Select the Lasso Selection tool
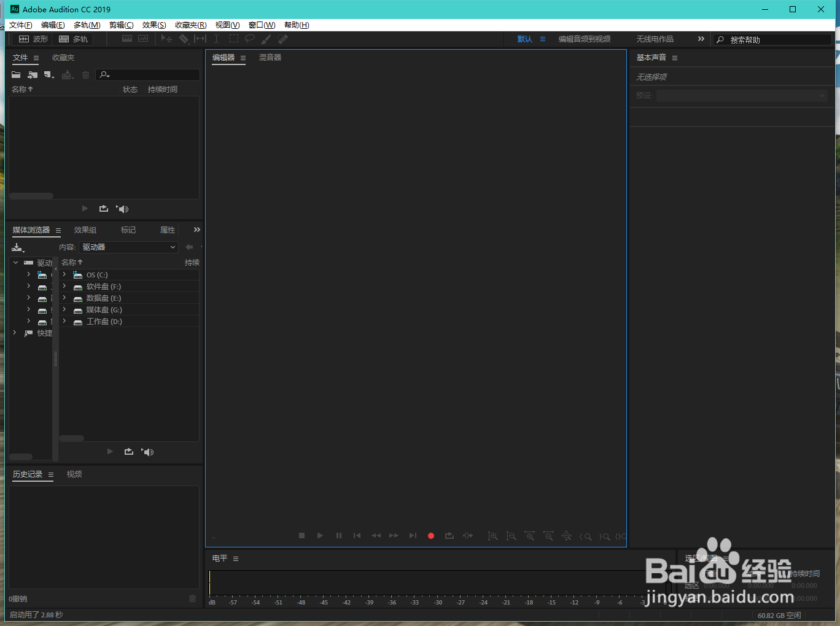 (250, 39)
